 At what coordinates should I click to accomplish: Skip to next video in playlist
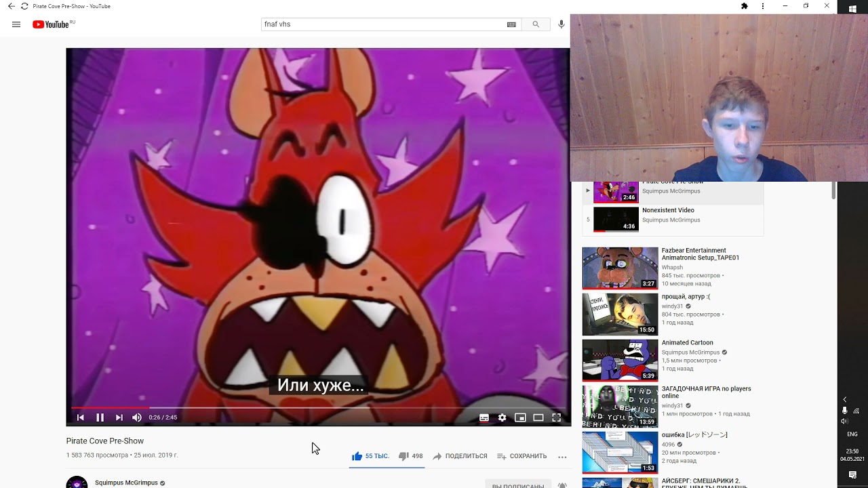coord(119,418)
